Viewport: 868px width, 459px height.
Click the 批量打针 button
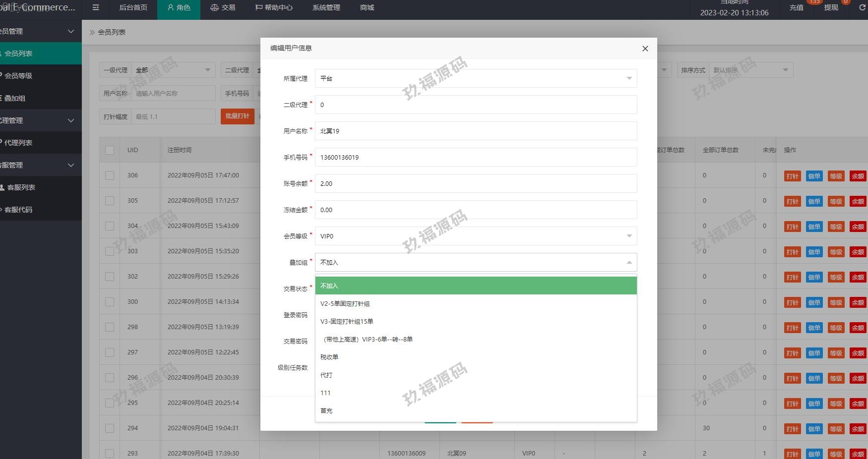(x=237, y=116)
